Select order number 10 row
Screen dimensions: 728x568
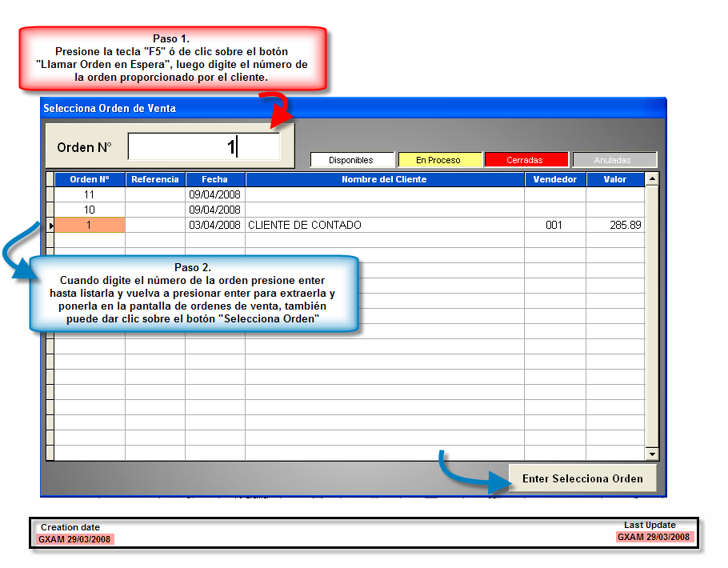tap(89, 210)
